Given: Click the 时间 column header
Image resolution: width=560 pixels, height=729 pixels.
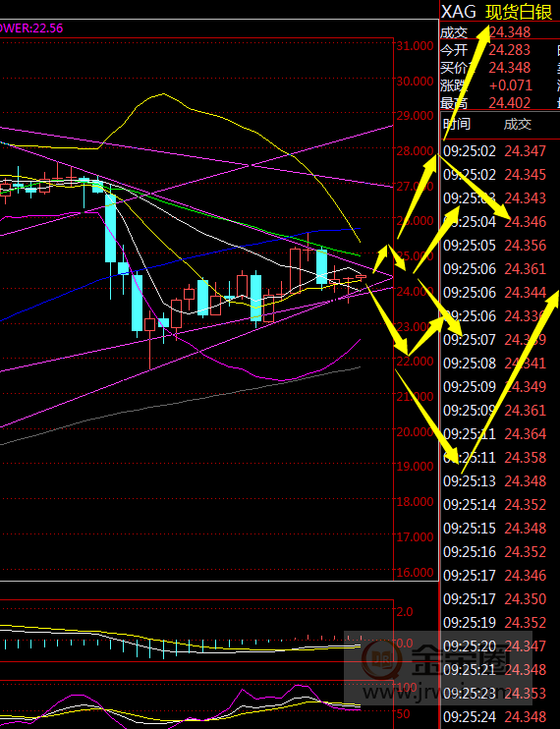Looking at the screenshot, I should 457,124.
